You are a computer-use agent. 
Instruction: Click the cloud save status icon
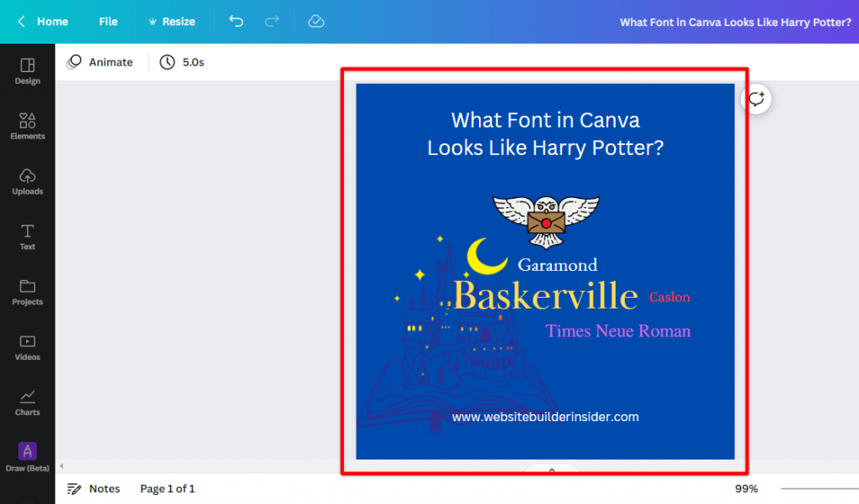316,22
